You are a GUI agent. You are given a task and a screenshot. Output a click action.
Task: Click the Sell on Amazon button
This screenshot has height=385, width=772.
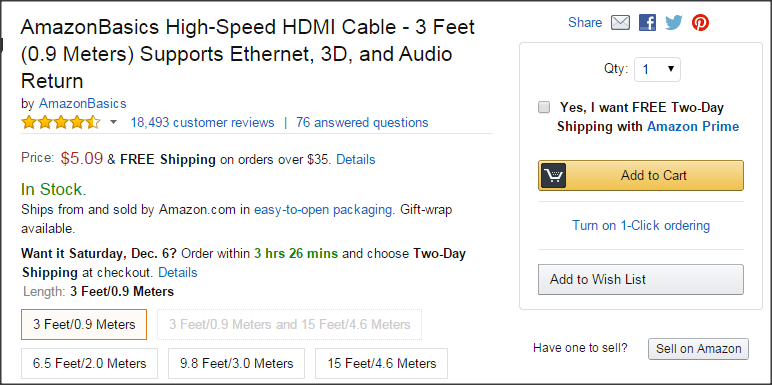click(x=698, y=349)
